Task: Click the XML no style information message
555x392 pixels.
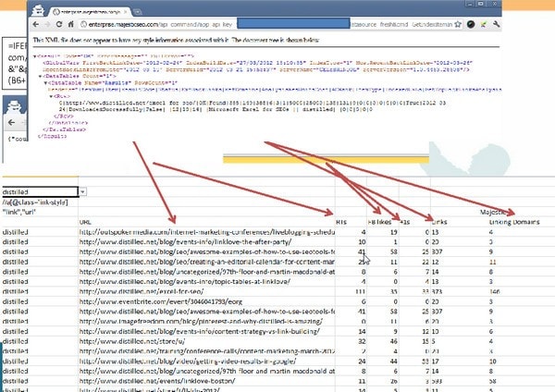Action: [176, 40]
